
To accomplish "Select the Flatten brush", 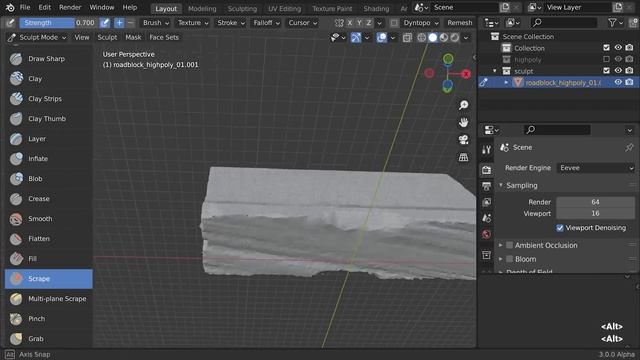I will [x=49, y=239].
